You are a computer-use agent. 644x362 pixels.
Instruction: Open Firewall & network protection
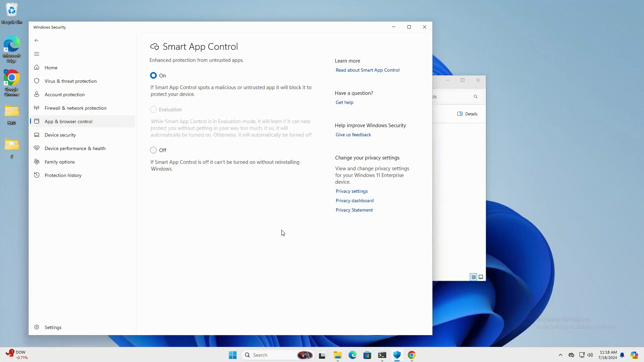pyautogui.click(x=76, y=108)
